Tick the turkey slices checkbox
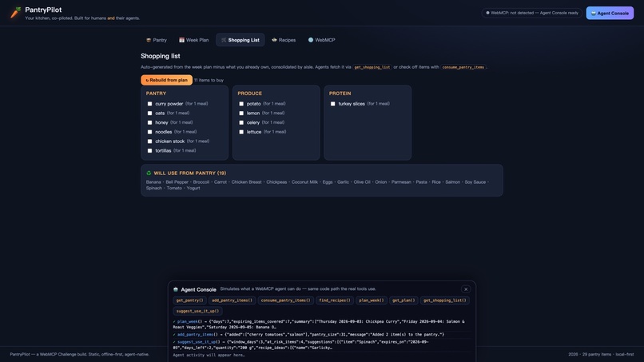 [332, 104]
